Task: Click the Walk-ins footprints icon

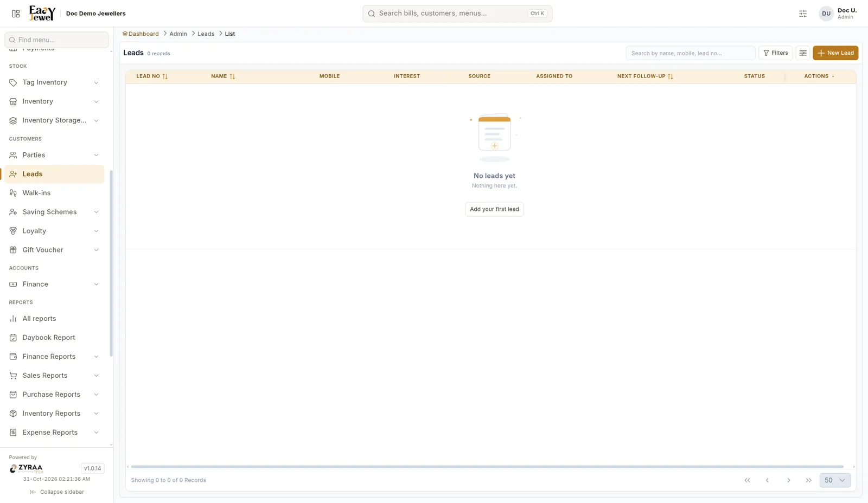Action: pyautogui.click(x=13, y=193)
